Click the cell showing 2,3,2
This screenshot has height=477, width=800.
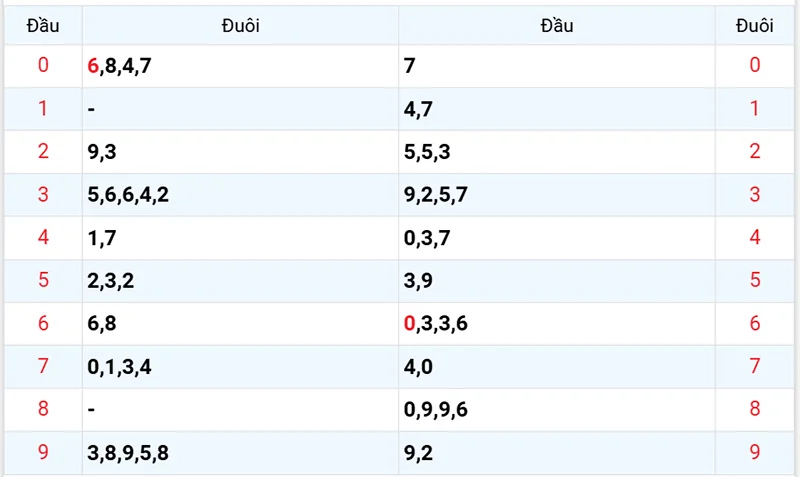(110, 281)
